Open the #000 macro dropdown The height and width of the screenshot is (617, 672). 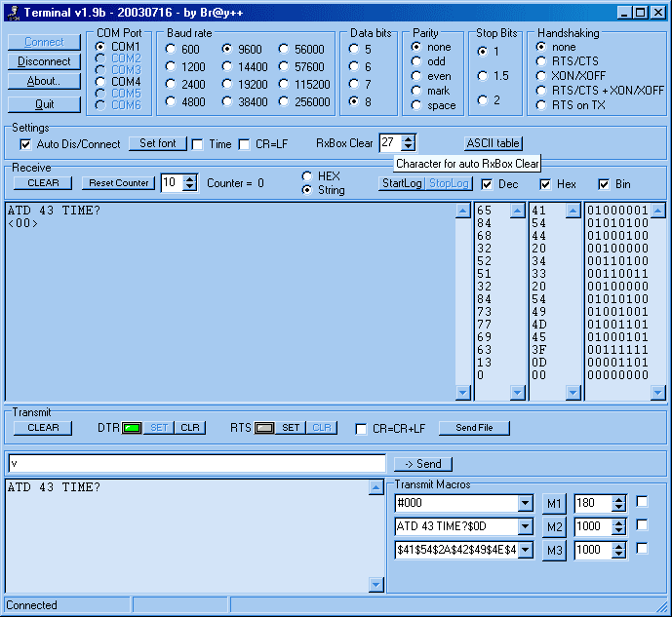(525, 503)
